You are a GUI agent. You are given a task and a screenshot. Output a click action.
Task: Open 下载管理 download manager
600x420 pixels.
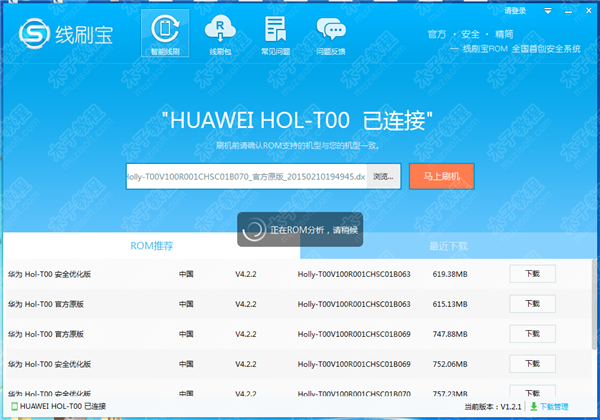point(554,407)
